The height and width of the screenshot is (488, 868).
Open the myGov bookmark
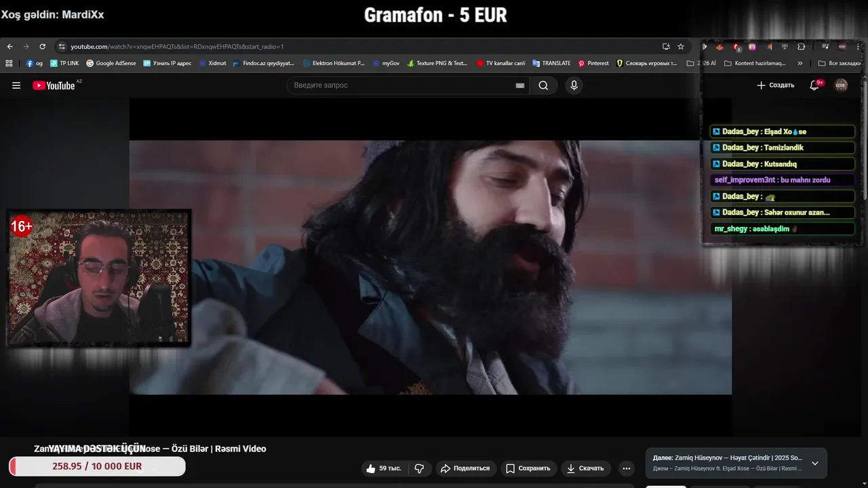coord(386,63)
